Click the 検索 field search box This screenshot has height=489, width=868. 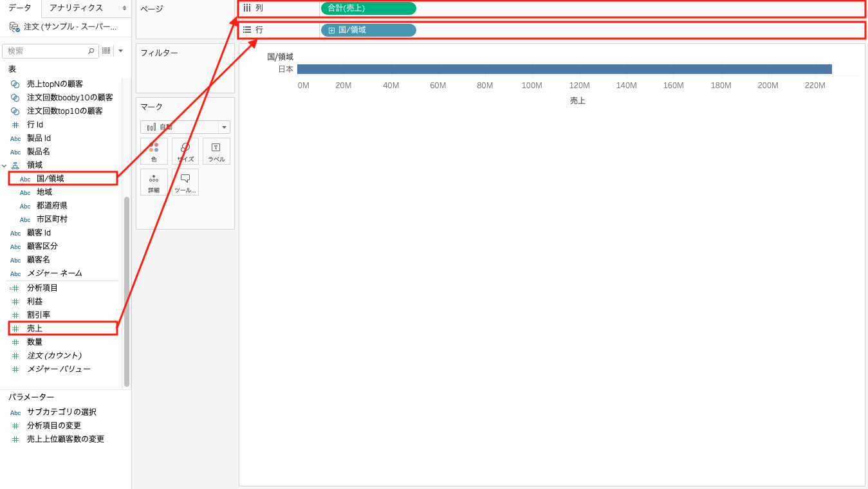pos(50,51)
